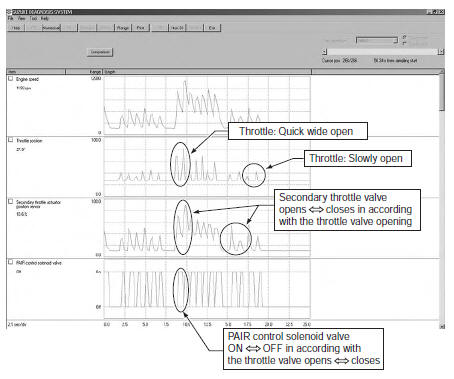Open the Help menu in menu bar
Viewport: 454px width, 379px height.
pos(45,18)
